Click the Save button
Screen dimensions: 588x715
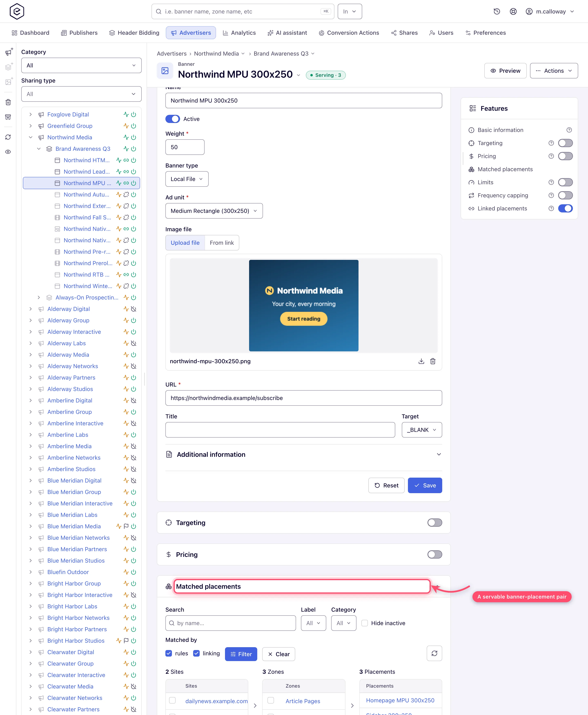pyautogui.click(x=425, y=485)
